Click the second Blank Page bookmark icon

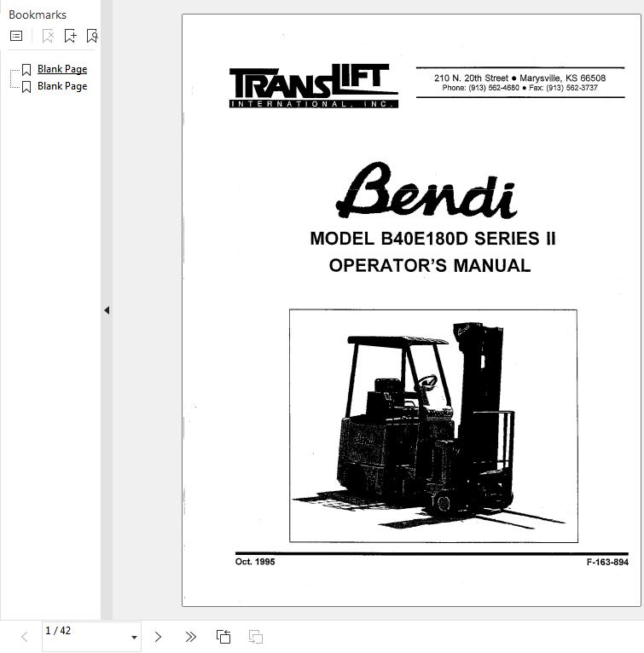coord(26,87)
